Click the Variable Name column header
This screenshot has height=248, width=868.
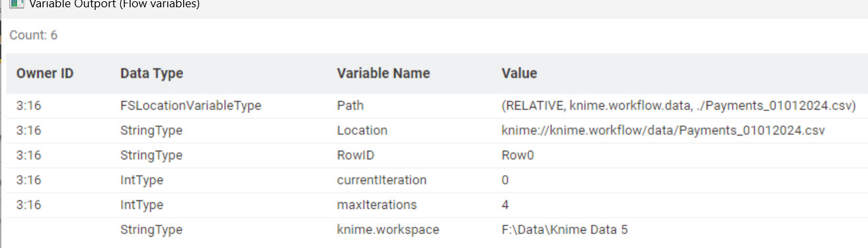(383, 73)
